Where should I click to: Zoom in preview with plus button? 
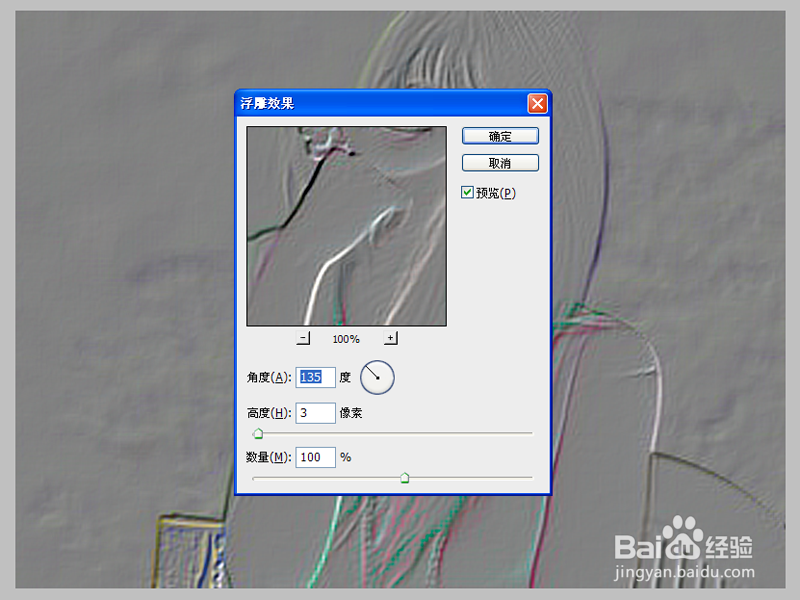click(x=391, y=338)
